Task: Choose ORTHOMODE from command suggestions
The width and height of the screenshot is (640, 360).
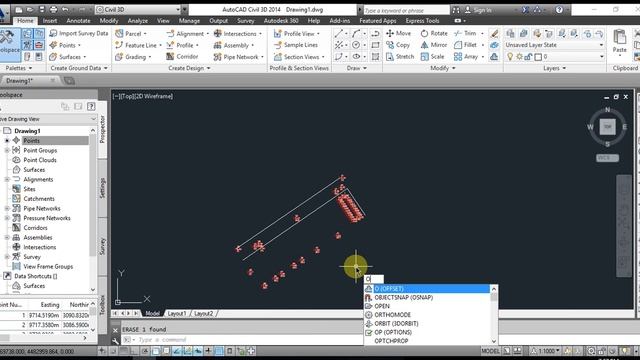Action: [427, 315]
